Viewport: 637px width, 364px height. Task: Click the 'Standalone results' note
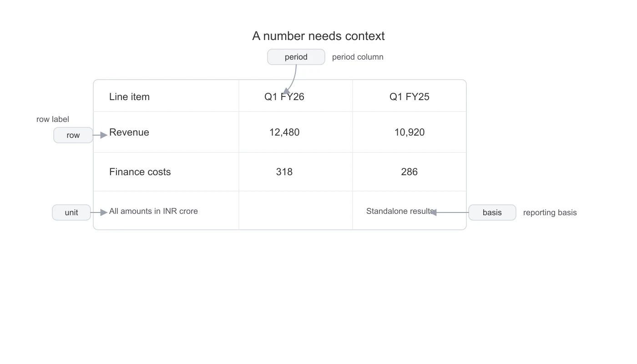[x=400, y=211]
